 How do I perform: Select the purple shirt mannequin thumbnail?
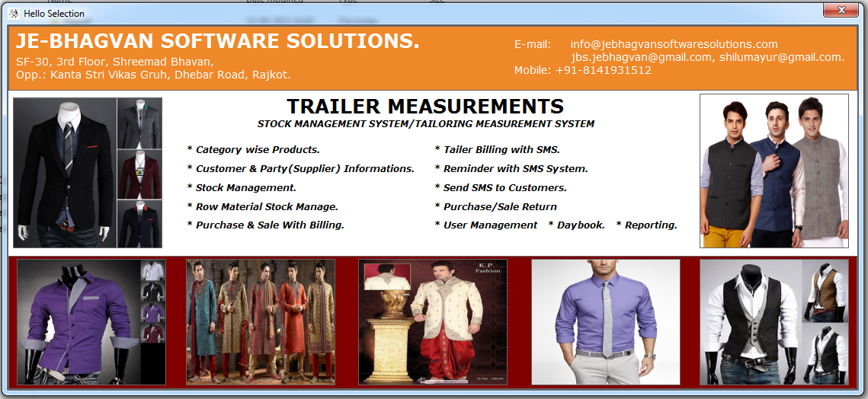(91, 322)
